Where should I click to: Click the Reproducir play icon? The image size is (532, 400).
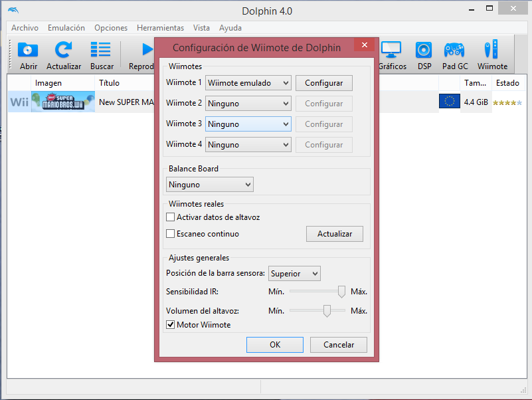point(147,50)
